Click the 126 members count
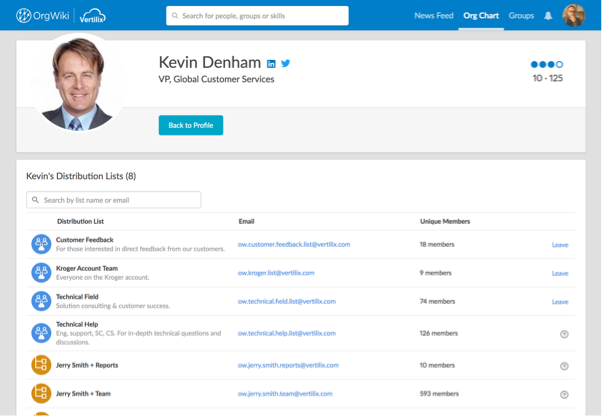The image size is (602, 416). [x=439, y=333]
